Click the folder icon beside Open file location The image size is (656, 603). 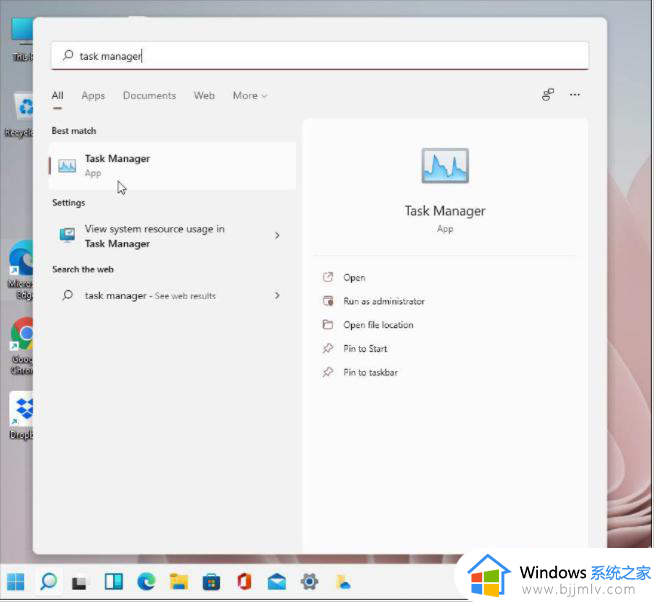pyautogui.click(x=328, y=324)
